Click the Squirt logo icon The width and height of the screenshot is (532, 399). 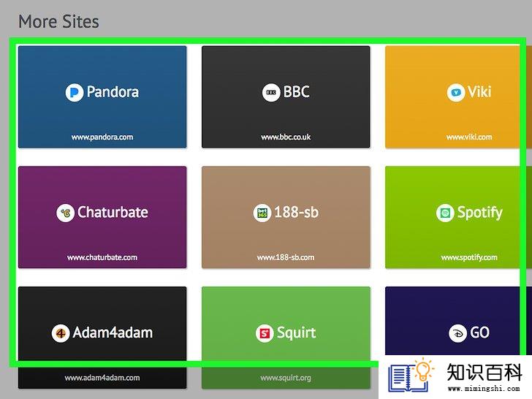pyautogui.click(x=265, y=333)
